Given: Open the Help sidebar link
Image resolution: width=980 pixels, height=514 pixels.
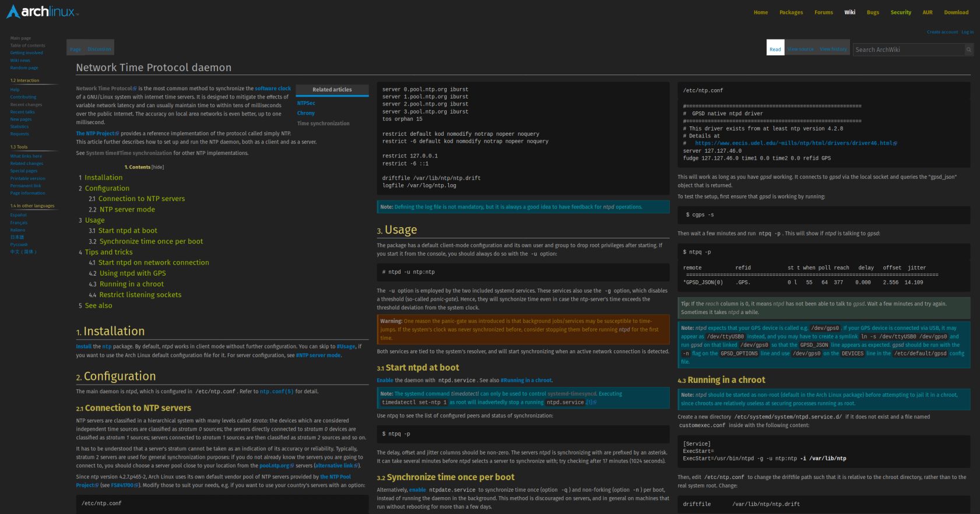Looking at the screenshot, I should (15, 90).
